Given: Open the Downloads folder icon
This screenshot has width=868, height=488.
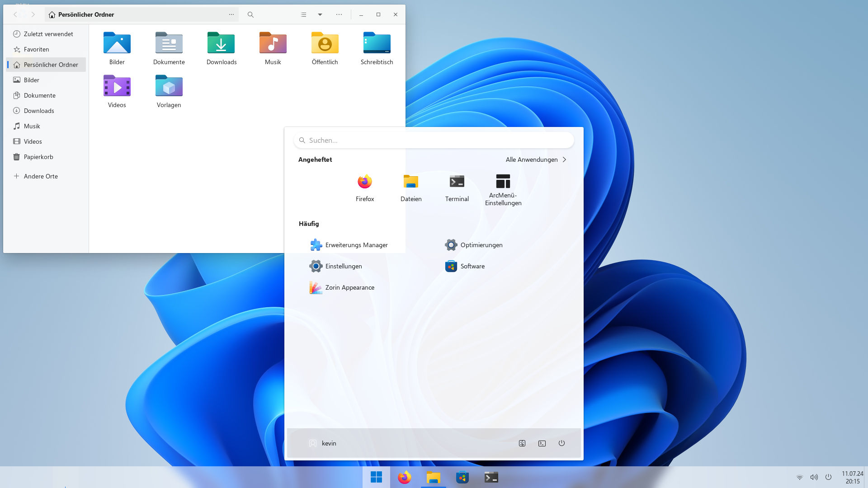Looking at the screenshot, I should tap(221, 44).
